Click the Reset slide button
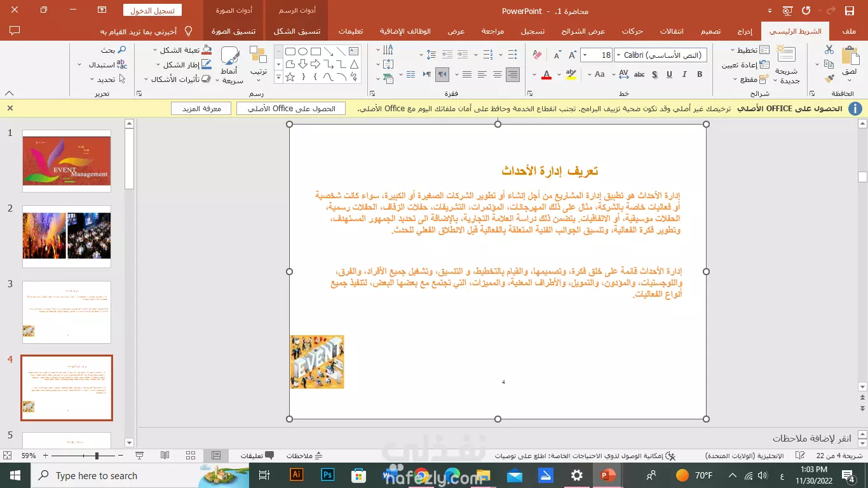Image resolution: width=868 pixels, height=488 pixels. (745, 64)
